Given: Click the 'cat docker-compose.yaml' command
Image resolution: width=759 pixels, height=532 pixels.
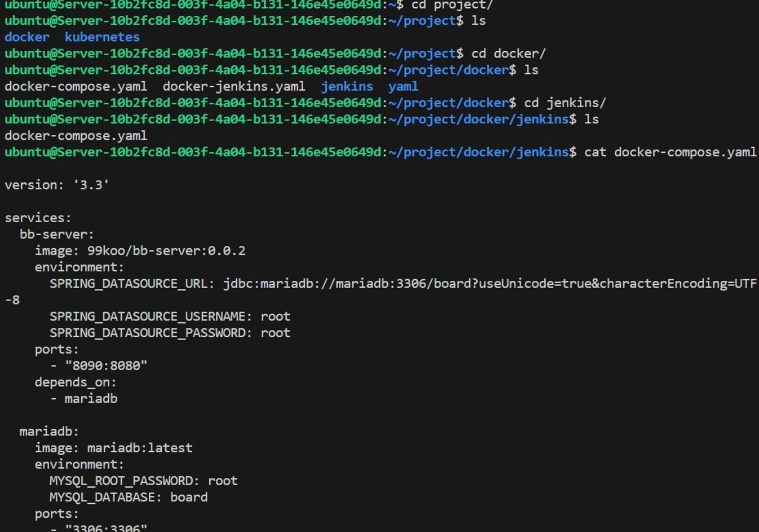Looking at the screenshot, I should [671, 152].
